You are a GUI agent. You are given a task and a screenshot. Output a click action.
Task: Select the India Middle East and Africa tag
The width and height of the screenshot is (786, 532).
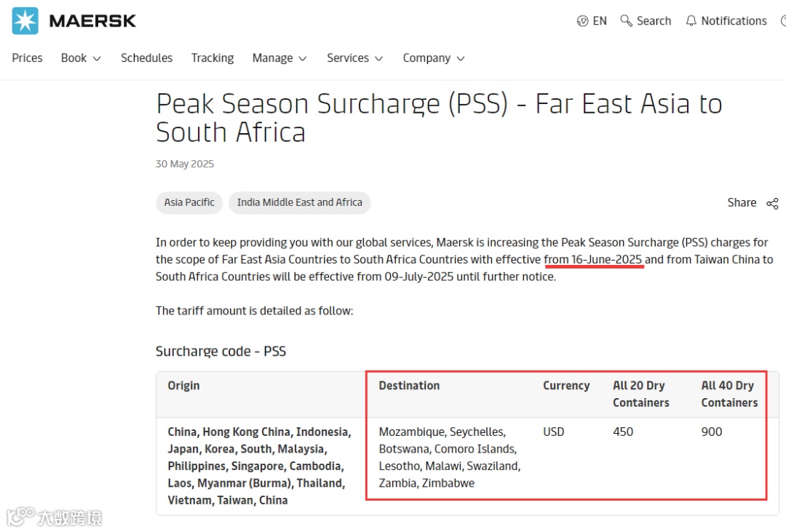[299, 202]
